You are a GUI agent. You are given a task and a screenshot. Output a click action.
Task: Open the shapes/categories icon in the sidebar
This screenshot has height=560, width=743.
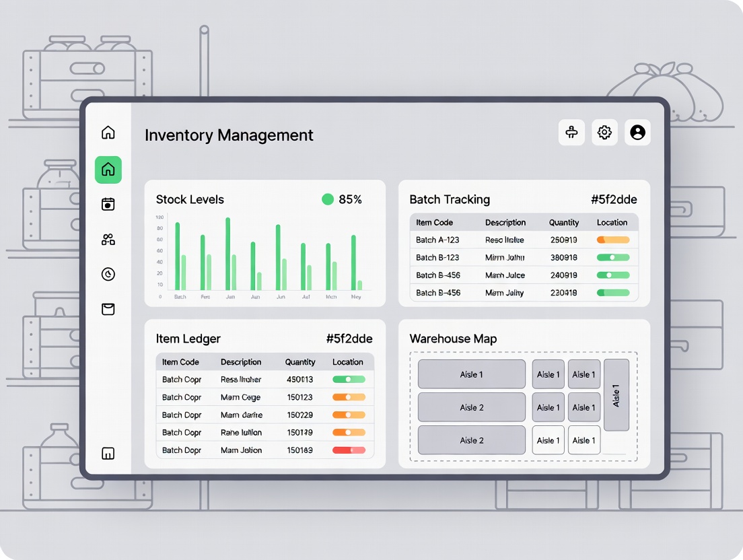(108, 239)
